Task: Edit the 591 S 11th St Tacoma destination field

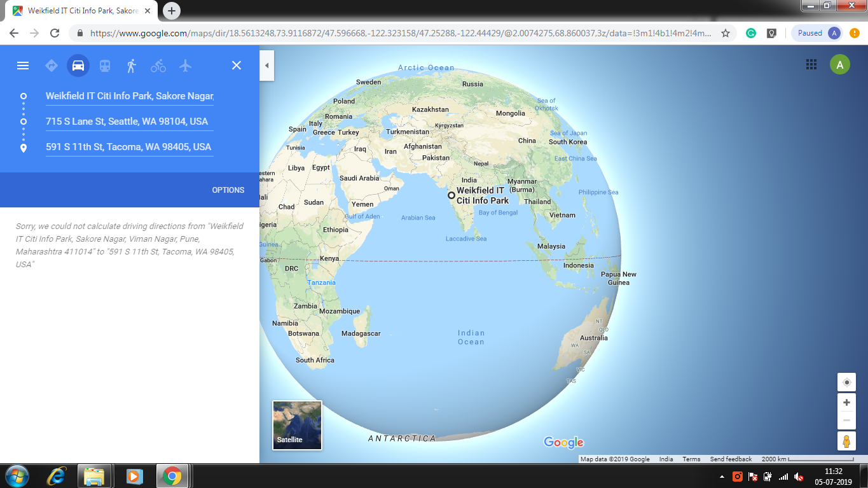Action: [x=130, y=147]
